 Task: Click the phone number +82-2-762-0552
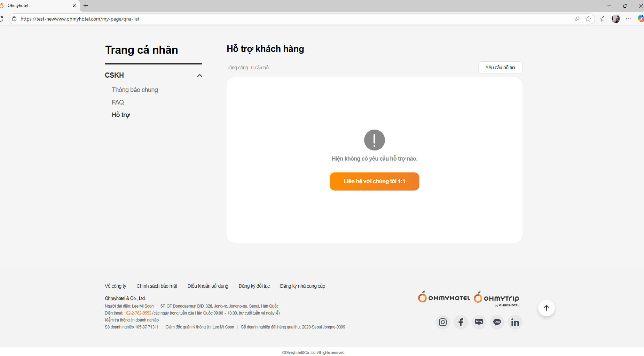138,313
